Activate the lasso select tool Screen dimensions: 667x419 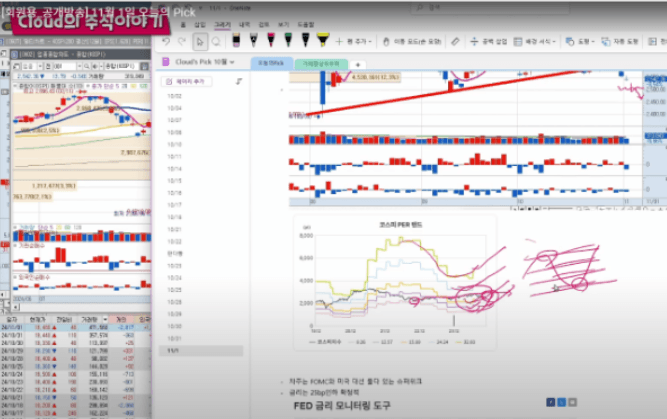(216, 42)
